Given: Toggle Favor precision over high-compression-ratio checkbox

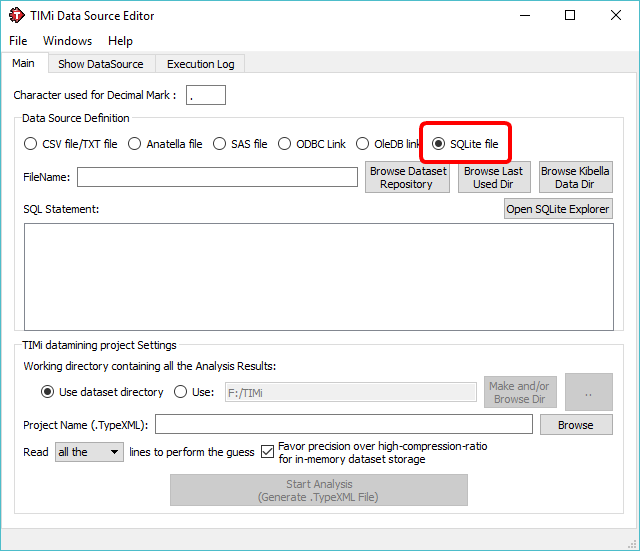Looking at the screenshot, I should 268,452.
